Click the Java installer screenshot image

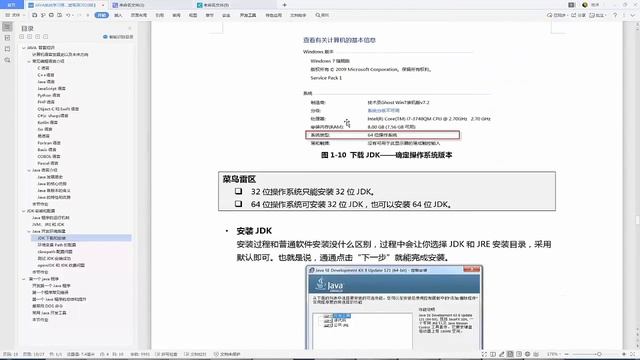point(394,307)
